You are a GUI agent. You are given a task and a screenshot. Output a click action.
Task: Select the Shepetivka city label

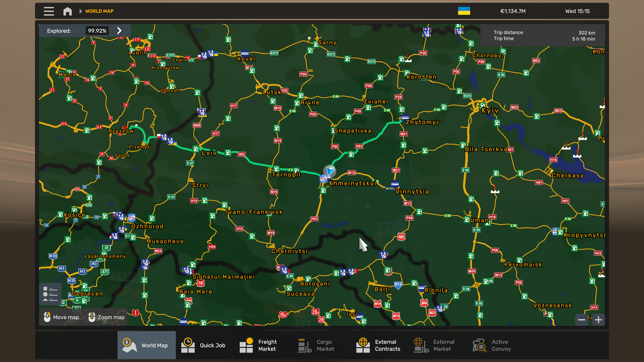[x=353, y=131]
